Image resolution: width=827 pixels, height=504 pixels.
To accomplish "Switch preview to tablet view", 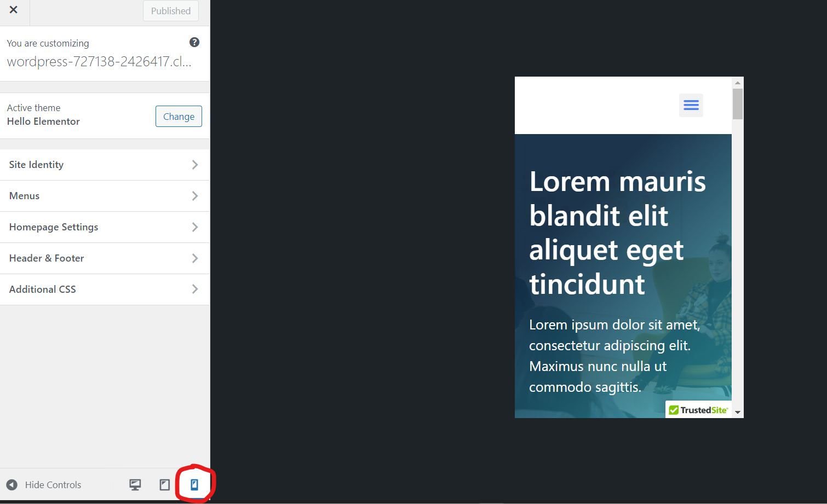I will 164,484.
